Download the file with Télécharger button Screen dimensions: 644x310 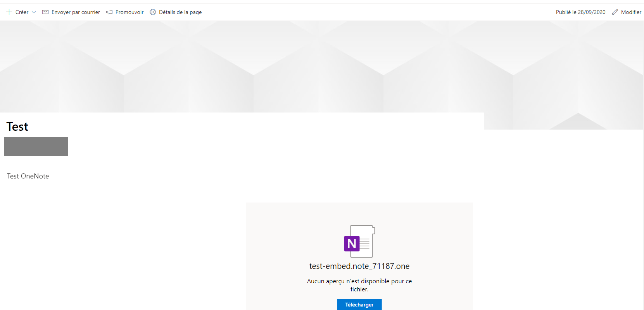[359, 305]
